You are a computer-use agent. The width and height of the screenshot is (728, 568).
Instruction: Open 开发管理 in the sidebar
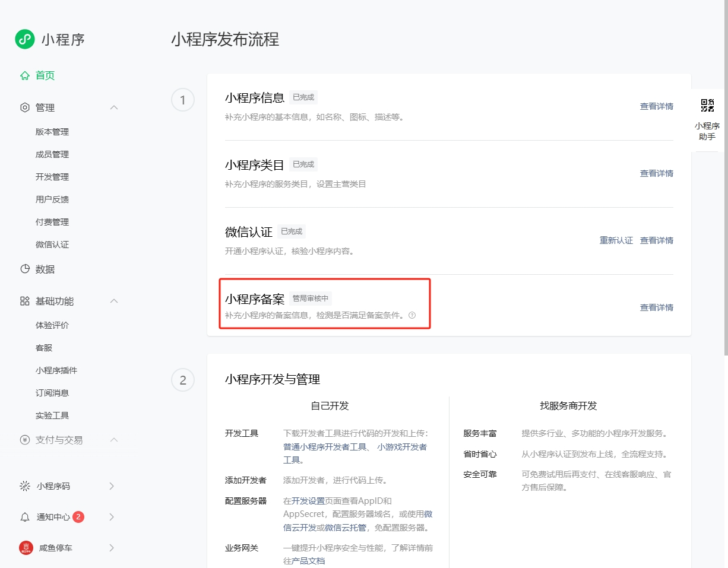(x=52, y=177)
